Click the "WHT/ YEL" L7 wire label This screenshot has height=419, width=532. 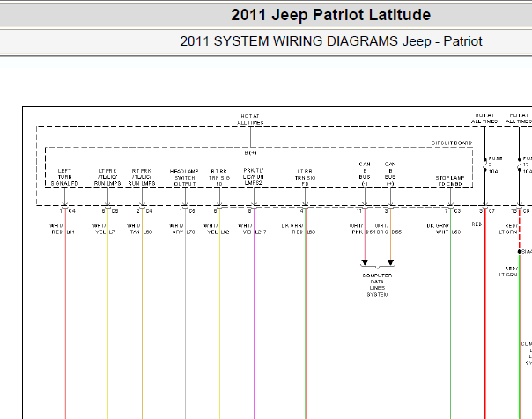click(x=99, y=229)
